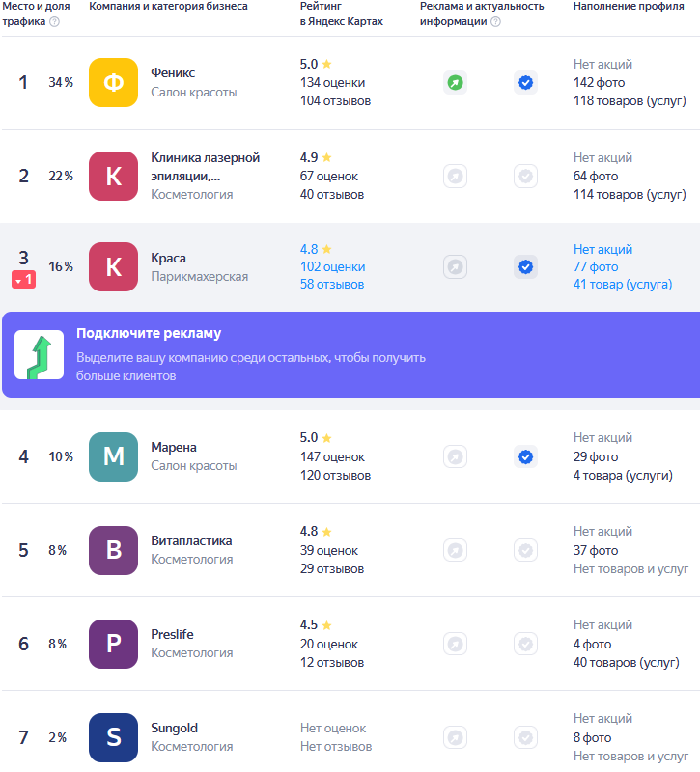Screen dimensions: 700x772
Task: Open the blue 'Нет акций' link for Краса
Action: click(602, 249)
